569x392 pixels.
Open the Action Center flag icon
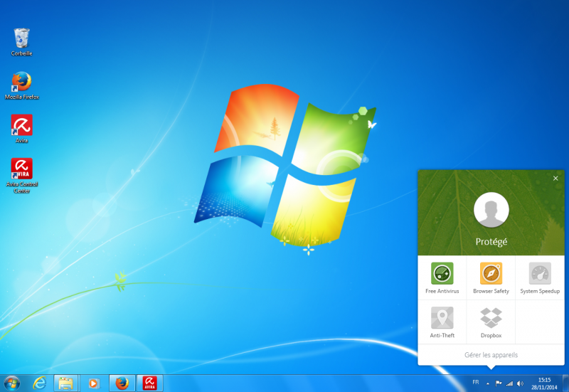click(499, 383)
